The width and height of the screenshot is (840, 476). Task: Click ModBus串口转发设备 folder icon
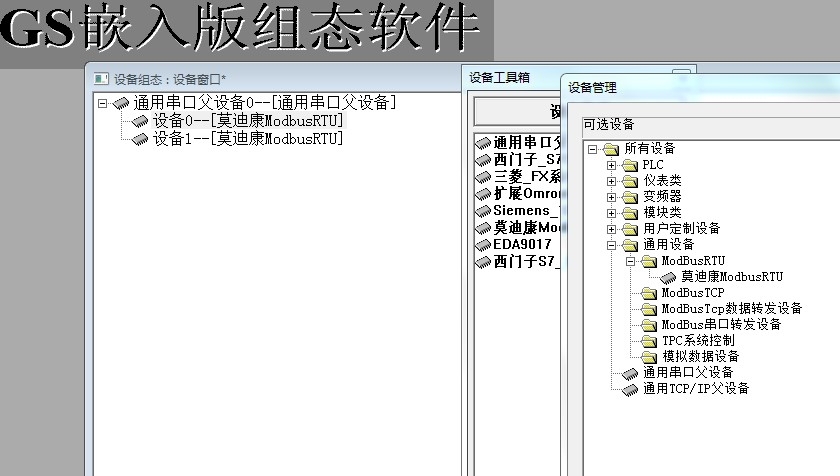coord(649,326)
